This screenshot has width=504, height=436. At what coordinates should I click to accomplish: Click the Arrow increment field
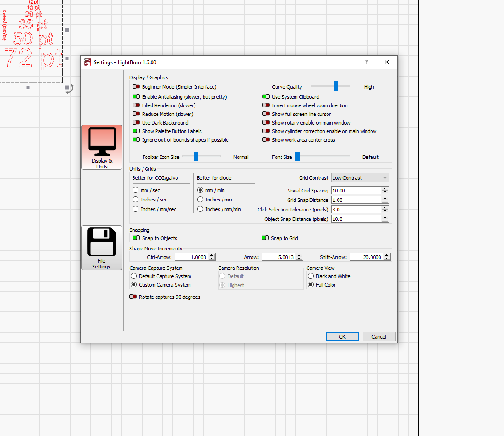[279, 257]
